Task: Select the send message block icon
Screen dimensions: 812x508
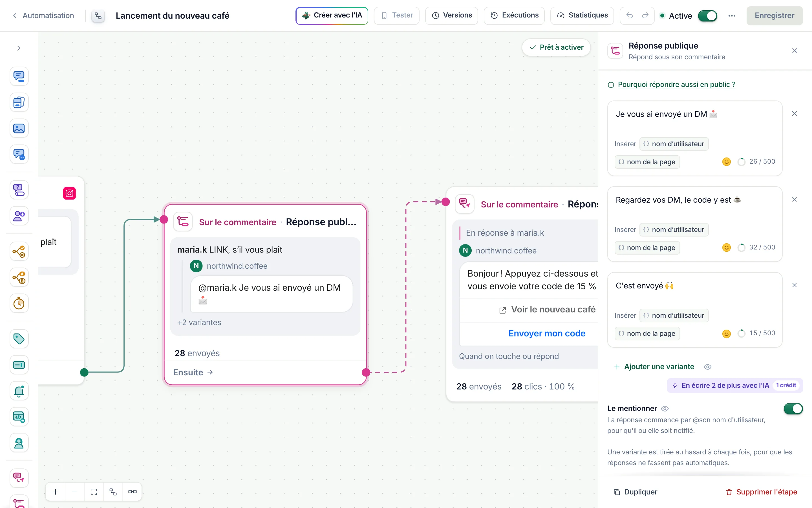Action: click(19, 76)
